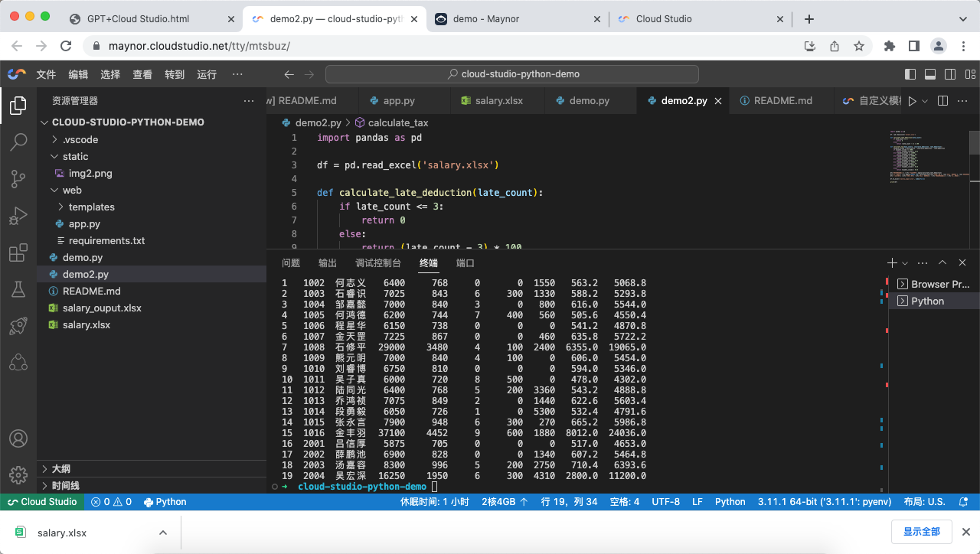Switch to the 调试控制台 panel tab
Screen dimensions: 980x554
(377, 262)
